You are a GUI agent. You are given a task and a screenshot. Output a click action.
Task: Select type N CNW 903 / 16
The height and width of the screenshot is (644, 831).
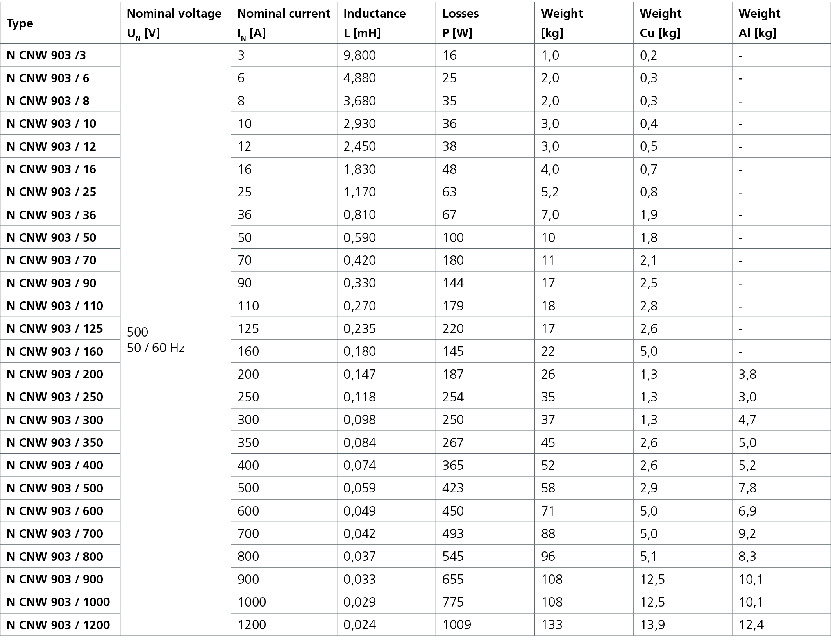click(51, 169)
